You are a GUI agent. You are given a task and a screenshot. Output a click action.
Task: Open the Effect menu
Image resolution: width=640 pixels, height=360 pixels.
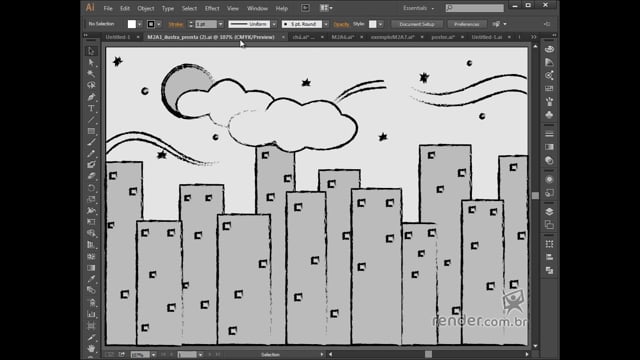click(x=212, y=8)
